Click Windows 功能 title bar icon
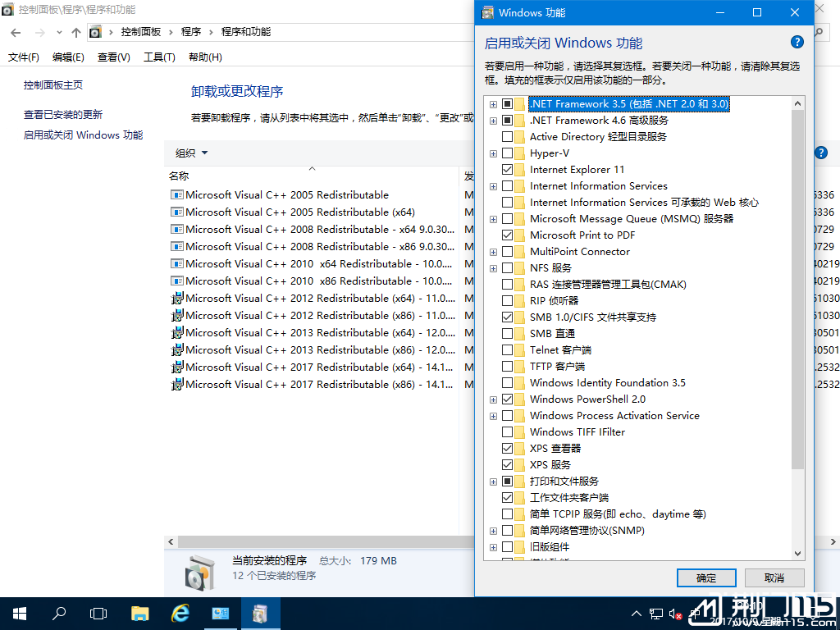The width and height of the screenshot is (840, 630). pos(487,12)
